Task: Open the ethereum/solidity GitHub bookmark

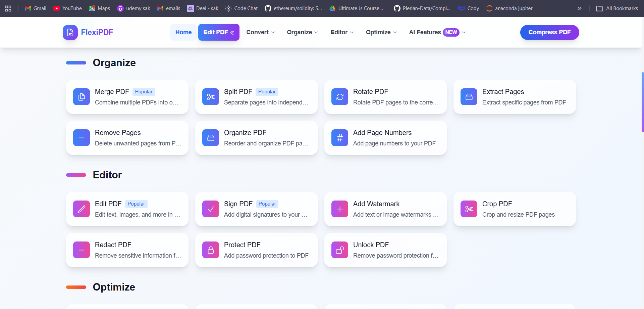Action: 293,8
